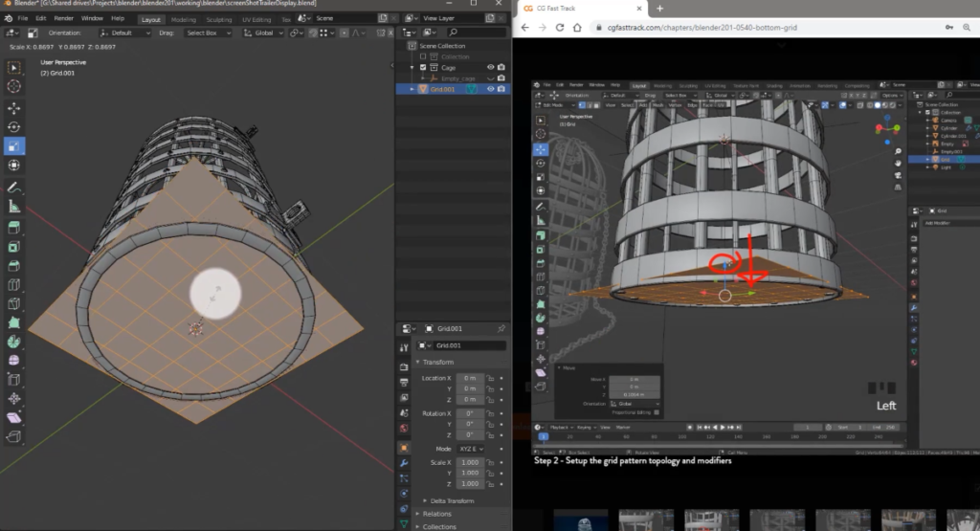980x531 pixels.
Task: Open the pivot point dropdown
Action: [297, 33]
